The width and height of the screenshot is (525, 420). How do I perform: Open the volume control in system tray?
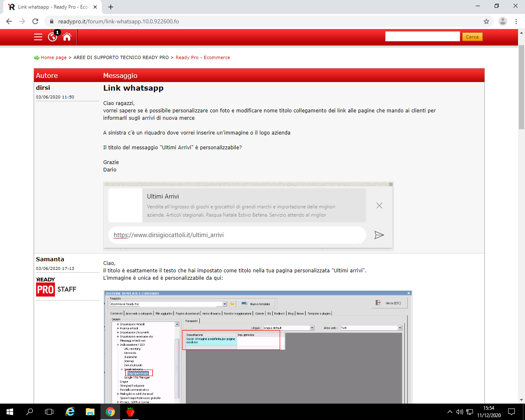click(x=459, y=412)
